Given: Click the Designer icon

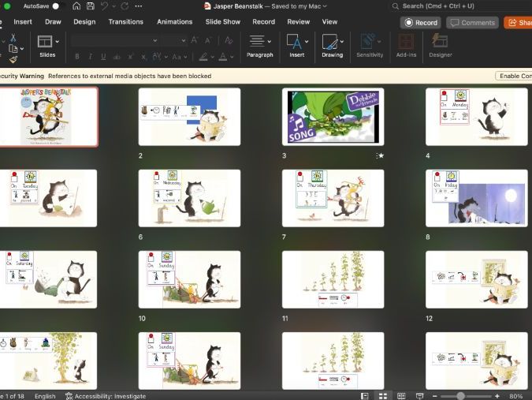Looking at the screenshot, I should [440, 41].
